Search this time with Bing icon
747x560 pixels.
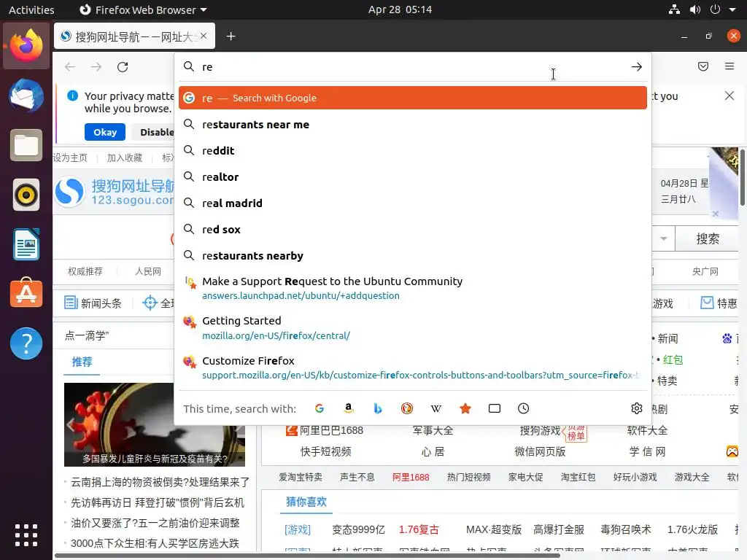coord(378,408)
